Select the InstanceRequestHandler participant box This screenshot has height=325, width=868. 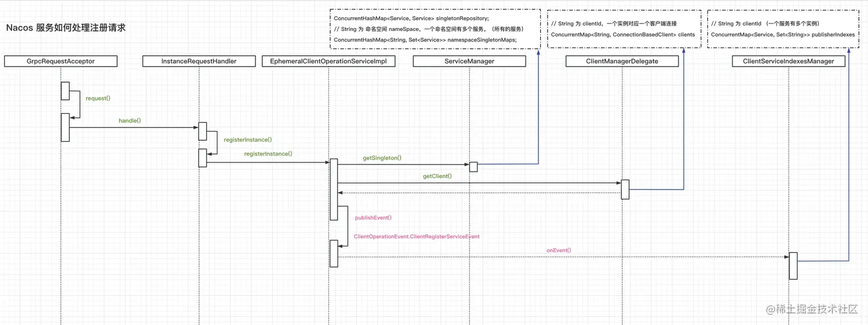[x=199, y=61]
